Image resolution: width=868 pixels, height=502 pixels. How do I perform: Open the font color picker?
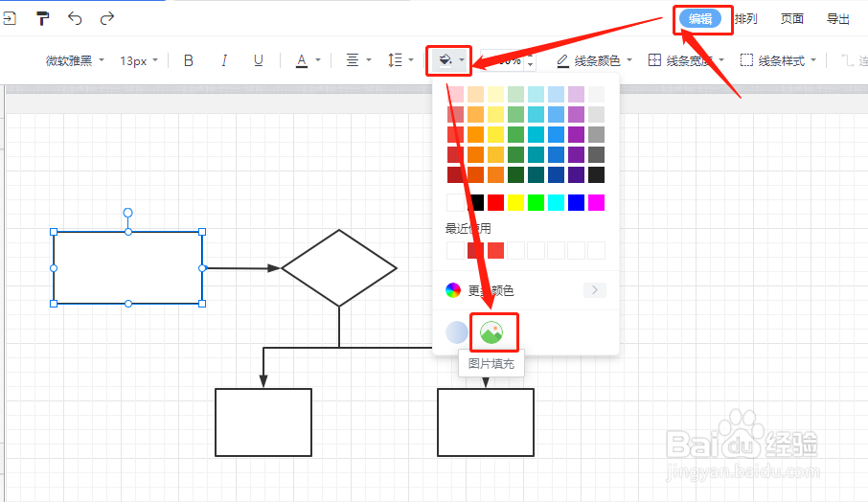click(302, 60)
